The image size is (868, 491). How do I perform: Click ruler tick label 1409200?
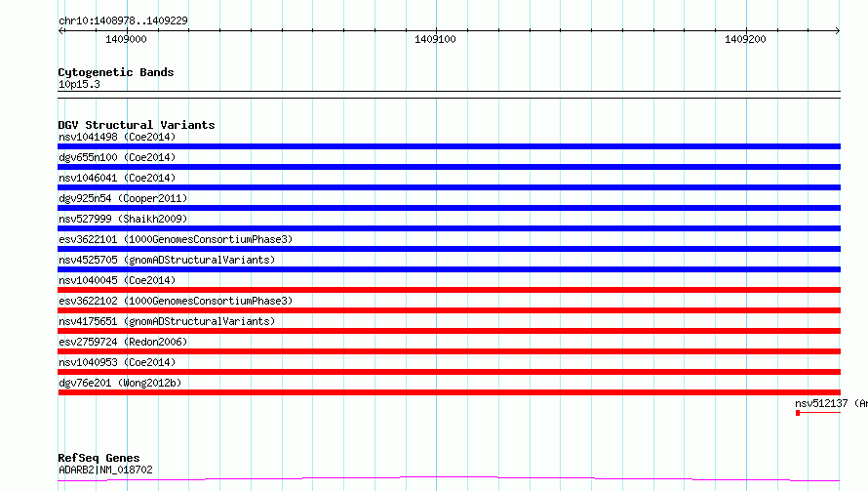coord(745,39)
